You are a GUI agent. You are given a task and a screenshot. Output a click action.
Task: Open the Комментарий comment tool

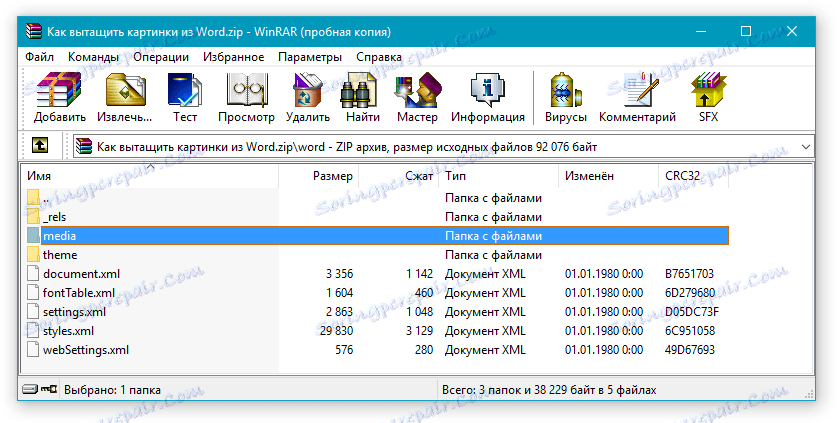[637, 97]
